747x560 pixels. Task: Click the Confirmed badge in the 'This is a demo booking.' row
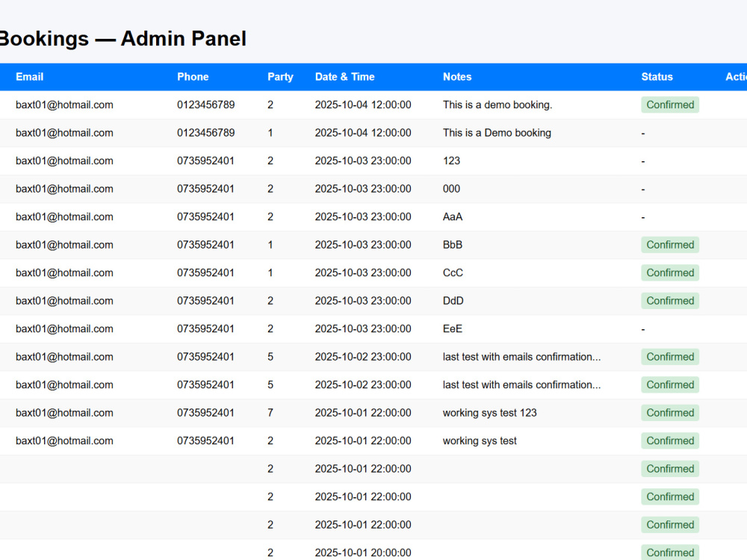point(670,105)
